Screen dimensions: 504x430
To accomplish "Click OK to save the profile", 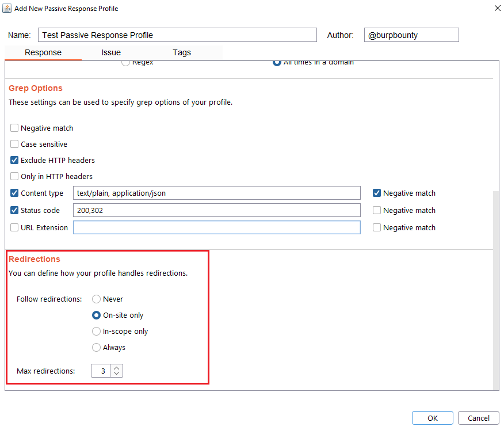I will click(432, 418).
